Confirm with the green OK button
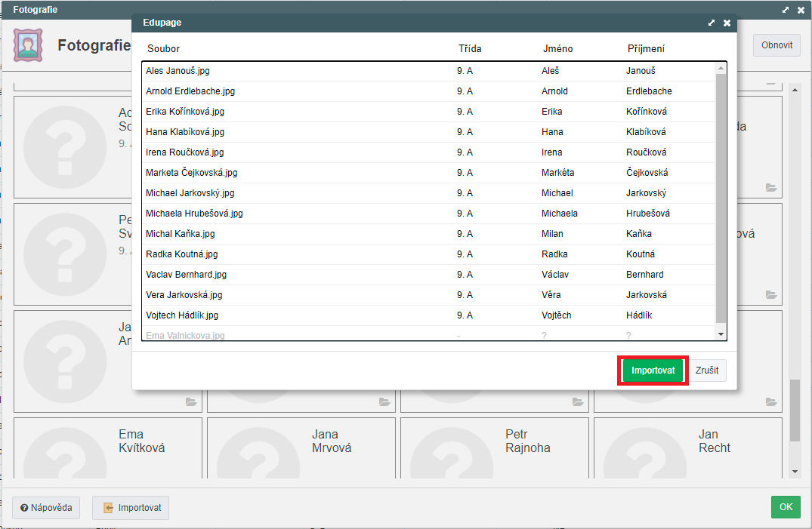Viewport: 812px width, 529px height. point(786,507)
